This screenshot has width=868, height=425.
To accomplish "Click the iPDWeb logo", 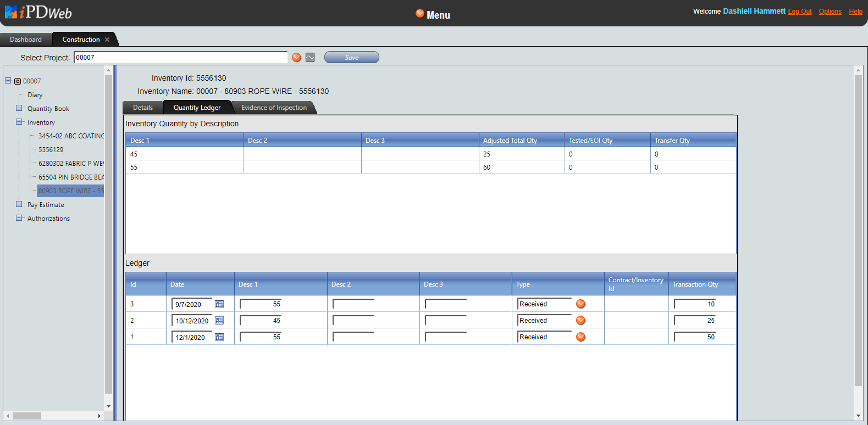I will [x=38, y=13].
